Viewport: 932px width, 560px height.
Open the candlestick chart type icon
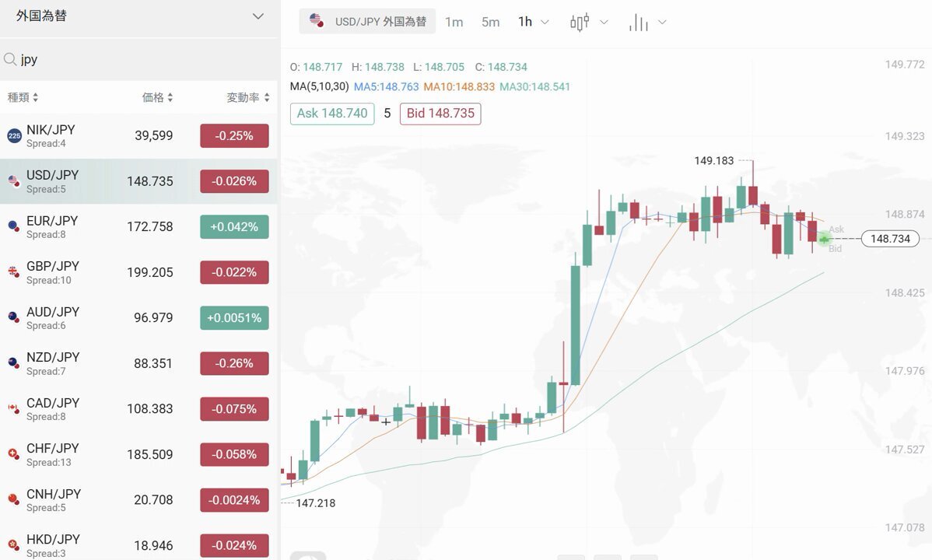tap(580, 22)
